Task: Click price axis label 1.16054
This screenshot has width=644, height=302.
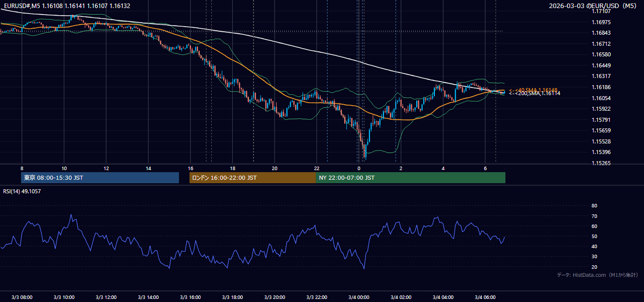Action: click(601, 98)
